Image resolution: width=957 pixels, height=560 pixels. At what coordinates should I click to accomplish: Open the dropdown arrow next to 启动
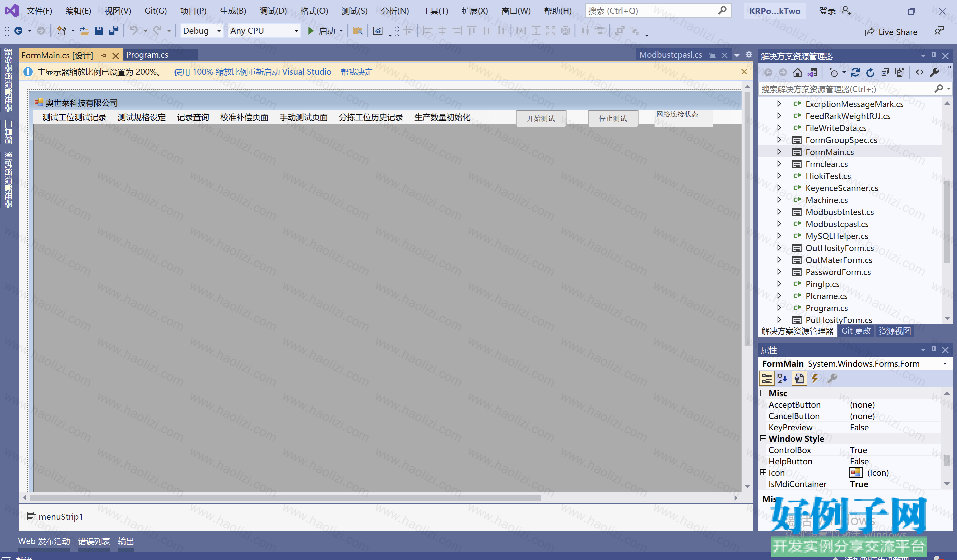pyautogui.click(x=341, y=31)
